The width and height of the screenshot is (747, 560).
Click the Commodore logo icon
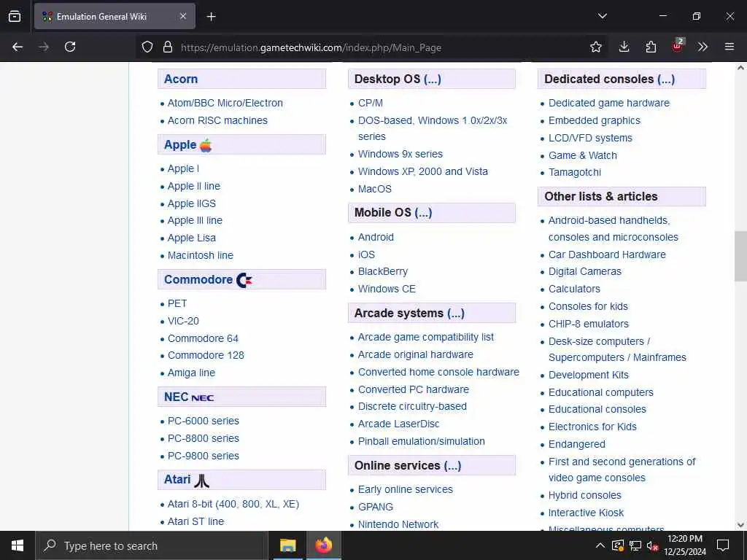click(x=244, y=280)
